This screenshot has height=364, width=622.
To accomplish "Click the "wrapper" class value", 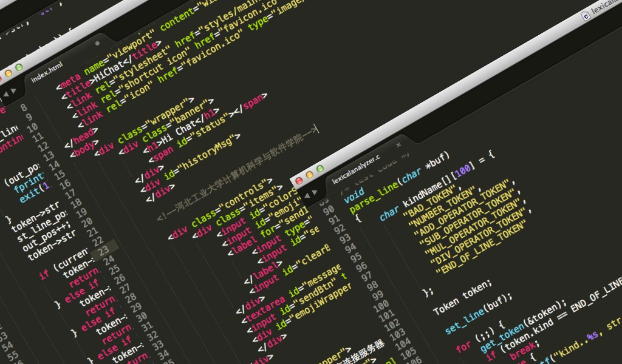I will click(168, 111).
